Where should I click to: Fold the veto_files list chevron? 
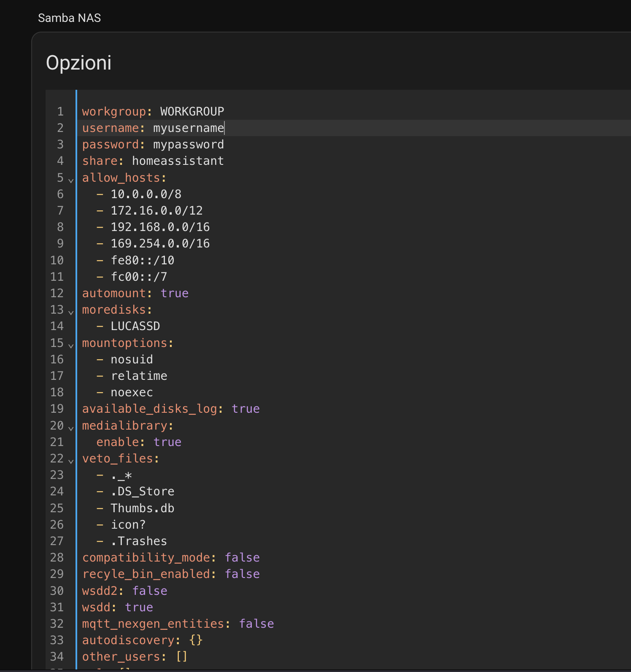point(71,461)
